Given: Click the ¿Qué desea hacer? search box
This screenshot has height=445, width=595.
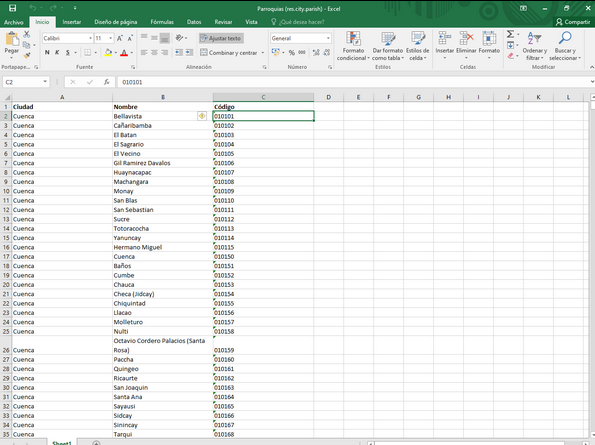Looking at the screenshot, I should [298, 22].
